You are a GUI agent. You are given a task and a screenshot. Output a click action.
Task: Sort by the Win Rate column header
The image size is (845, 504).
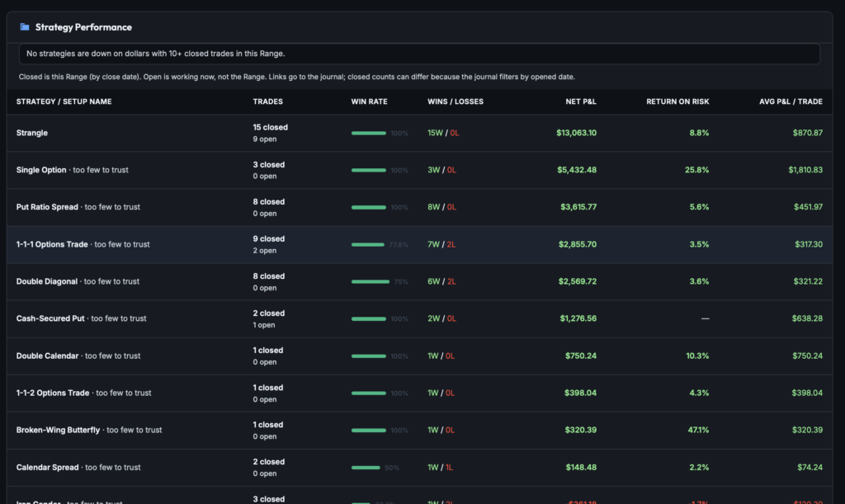pyautogui.click(x=369, y=101)
